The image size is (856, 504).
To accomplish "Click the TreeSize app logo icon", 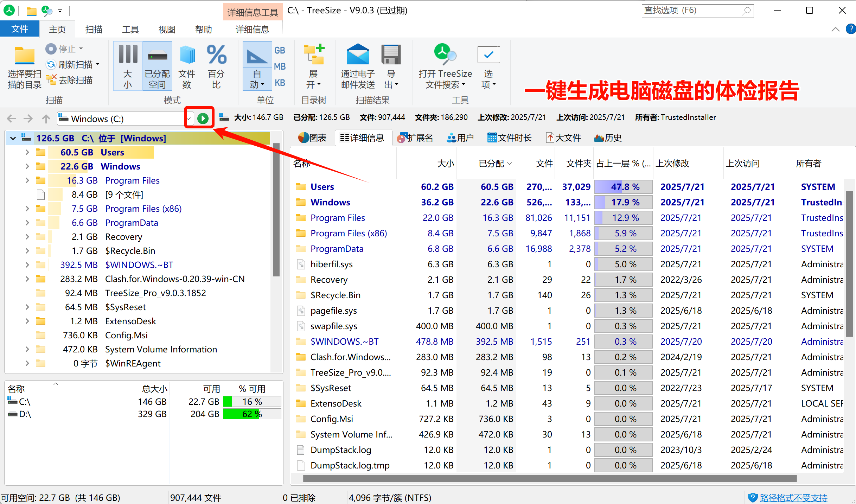I will 9,11.
